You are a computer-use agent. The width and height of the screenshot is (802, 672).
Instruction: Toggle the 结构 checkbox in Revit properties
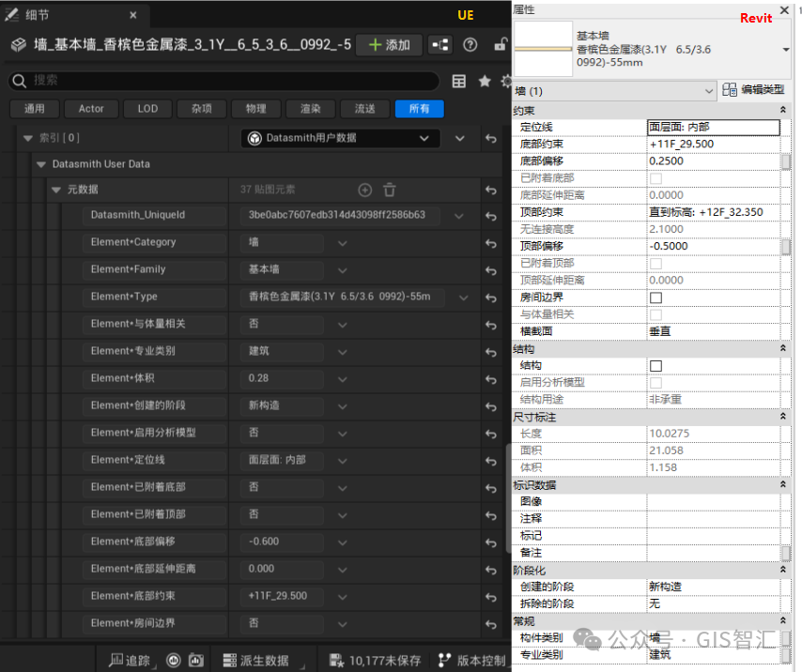tap(655, 366)
